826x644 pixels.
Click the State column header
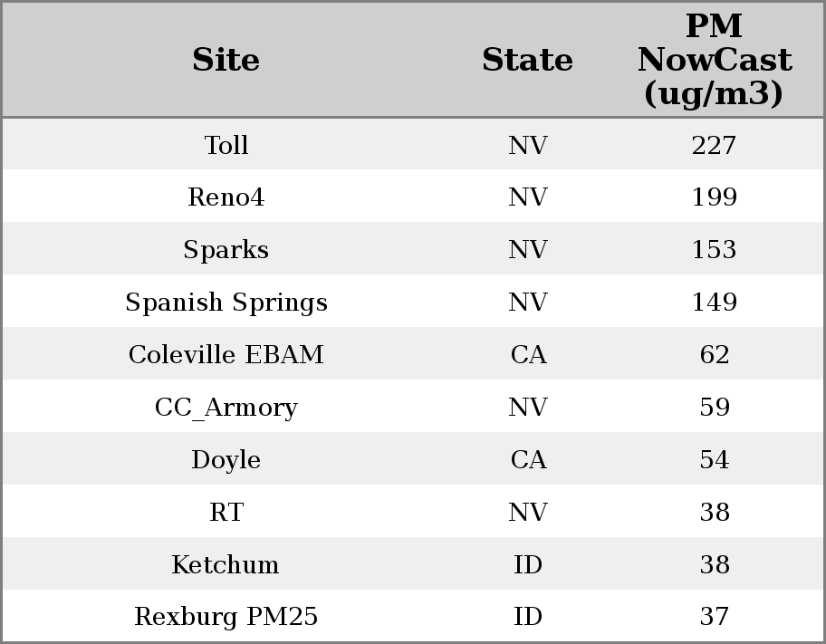(x=527, y=60)
